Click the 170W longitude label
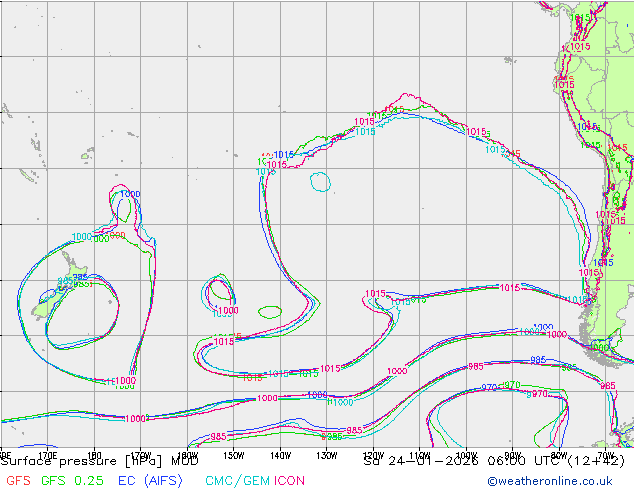Viewport: 634px width, 490px height. (141, 455)
